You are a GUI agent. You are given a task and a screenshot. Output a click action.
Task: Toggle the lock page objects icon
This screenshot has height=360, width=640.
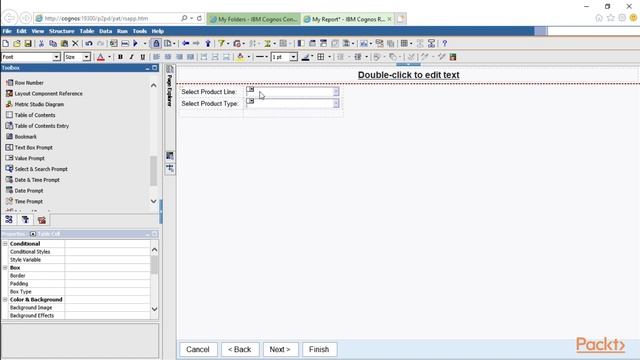point(156,43)
